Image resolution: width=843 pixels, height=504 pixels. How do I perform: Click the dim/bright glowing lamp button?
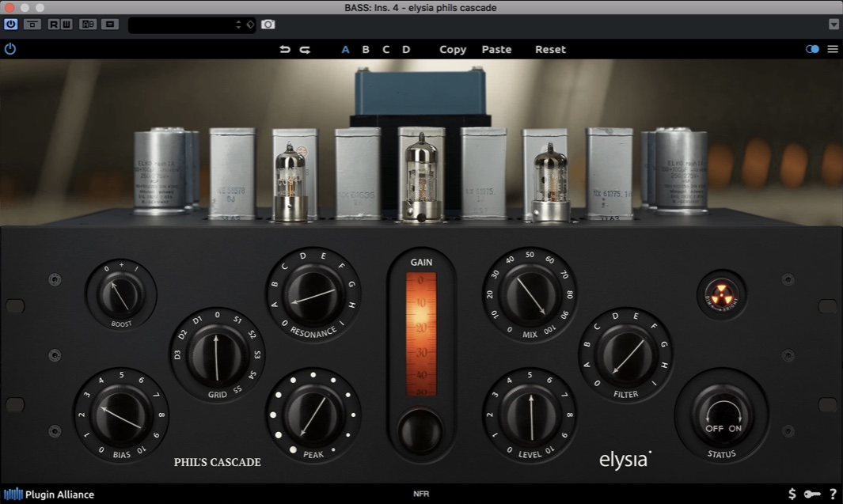[x=721, y=296]
